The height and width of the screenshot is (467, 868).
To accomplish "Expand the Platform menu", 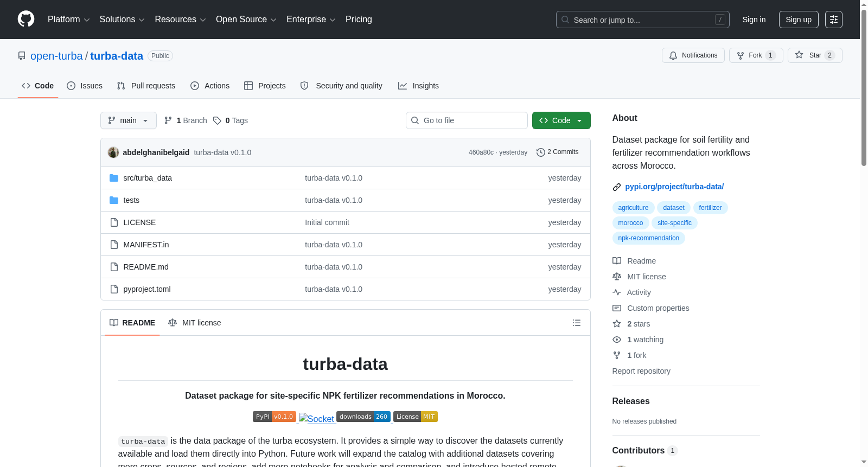I will pos(69,20).
